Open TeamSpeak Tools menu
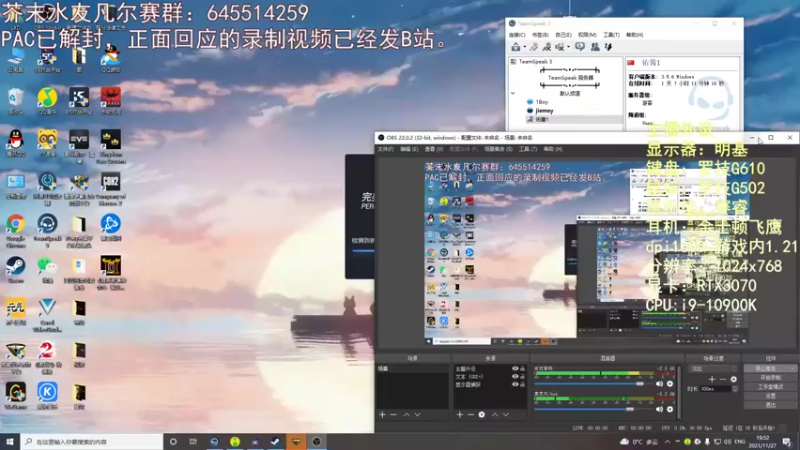Viewport: 800px width, 450px height. (x=611, y=35)
